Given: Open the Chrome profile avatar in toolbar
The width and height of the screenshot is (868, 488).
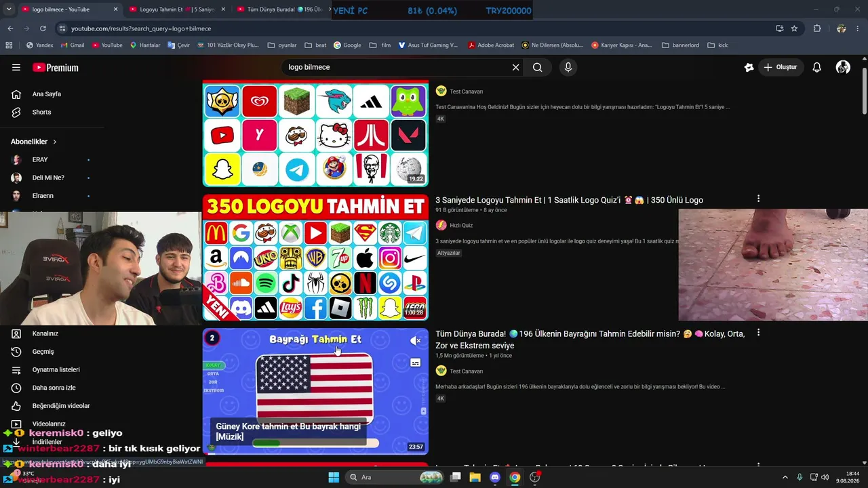Looking at the screenshot, I should coord(841,28).
